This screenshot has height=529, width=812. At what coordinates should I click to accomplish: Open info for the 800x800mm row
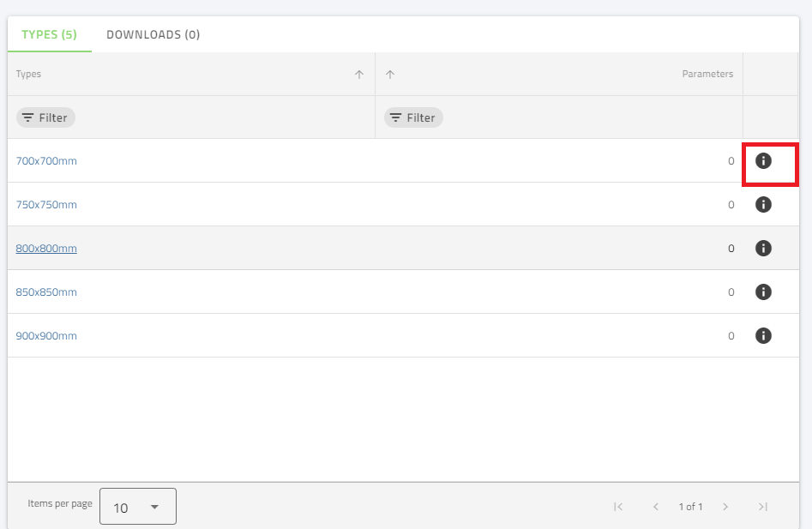pos(763,248)
